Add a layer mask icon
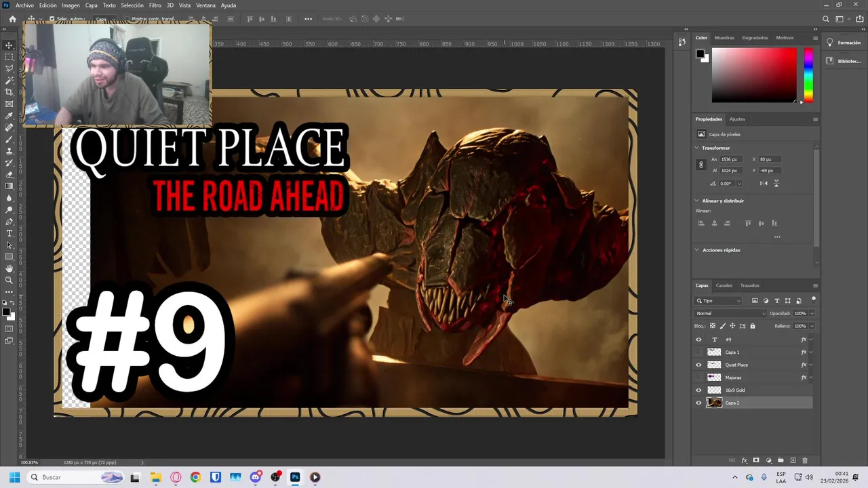This screenshot has width=868, height=488. click(756, 461)
